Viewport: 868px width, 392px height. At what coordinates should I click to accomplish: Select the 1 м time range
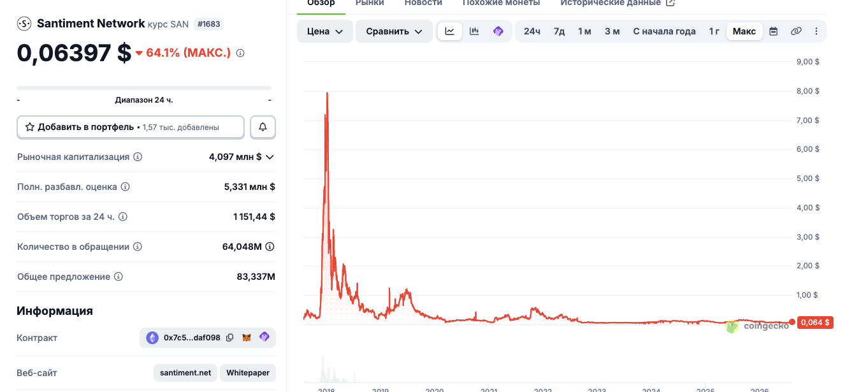click(x=584, y=31)
